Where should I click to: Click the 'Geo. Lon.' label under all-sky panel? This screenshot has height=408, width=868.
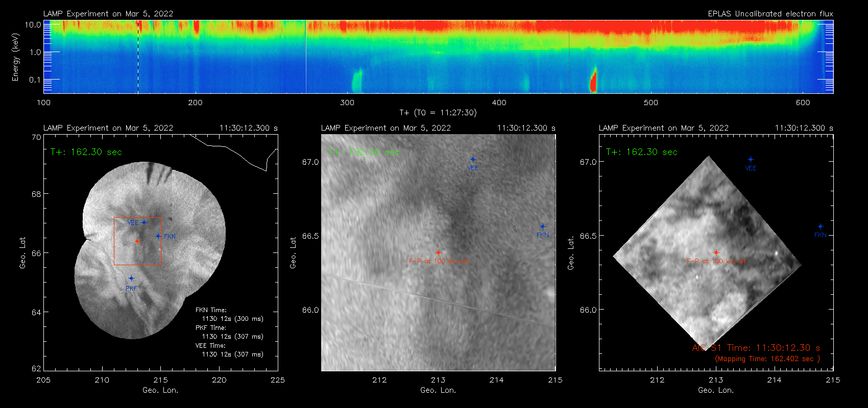[160, 390]
